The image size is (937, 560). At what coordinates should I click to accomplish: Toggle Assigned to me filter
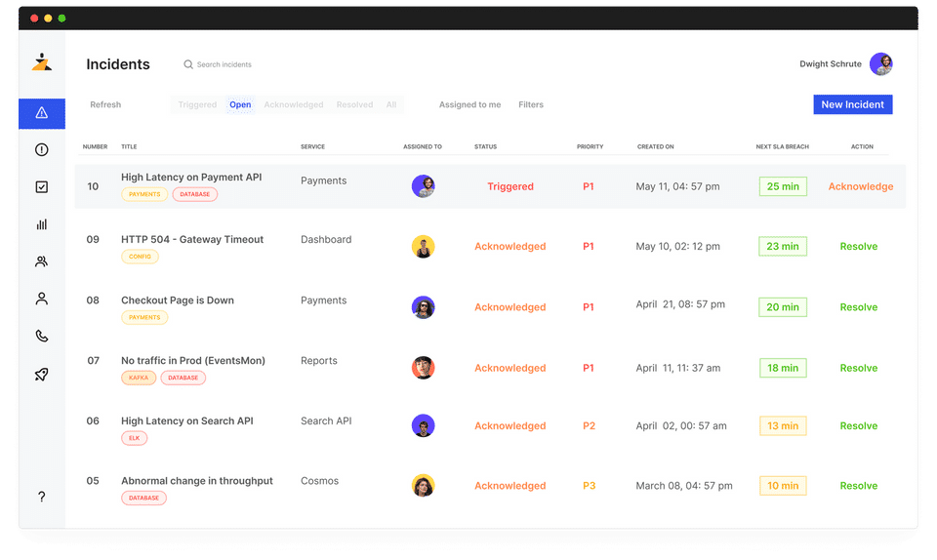point(469,104)
